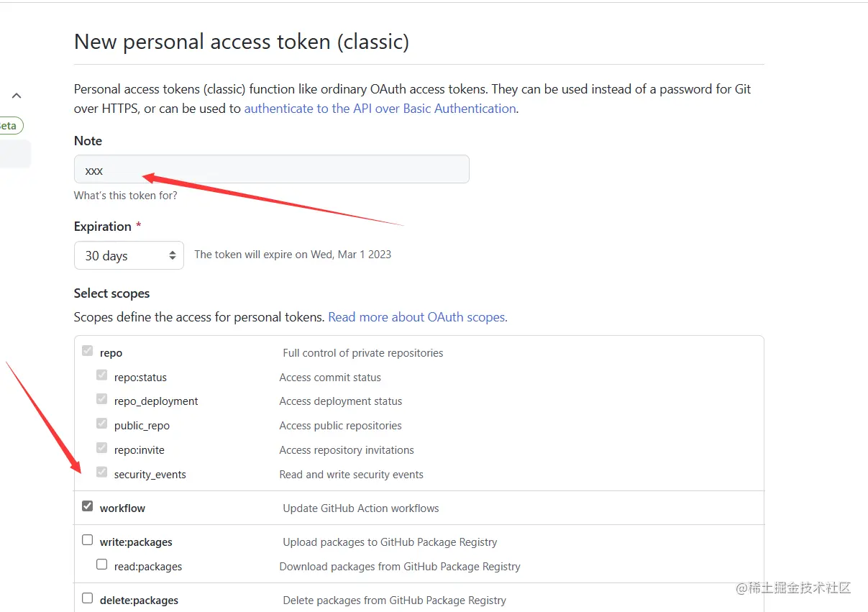Screen dimensions: 868x612
Task: Enable the delete:packages scope checkbox
Action: (88, 598)
